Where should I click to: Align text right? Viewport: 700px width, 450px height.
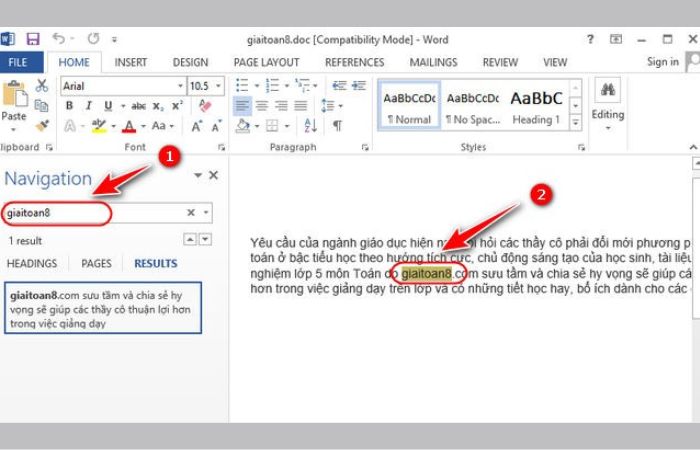tap(281, 106)
